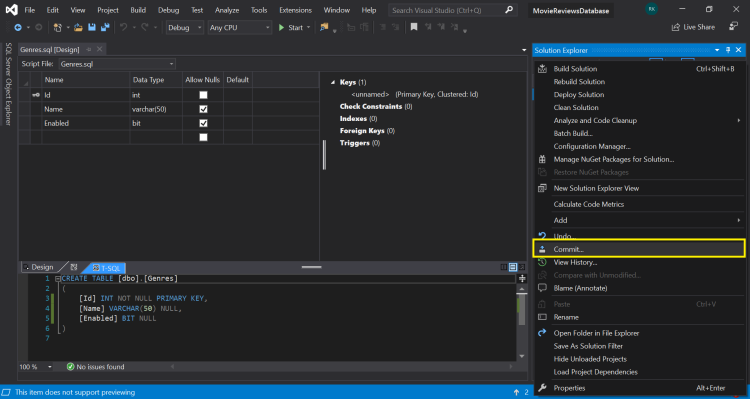Open the Start button dropdown arrow
Viewport: 750px width, 399px height.
click(x=309, y=28)
